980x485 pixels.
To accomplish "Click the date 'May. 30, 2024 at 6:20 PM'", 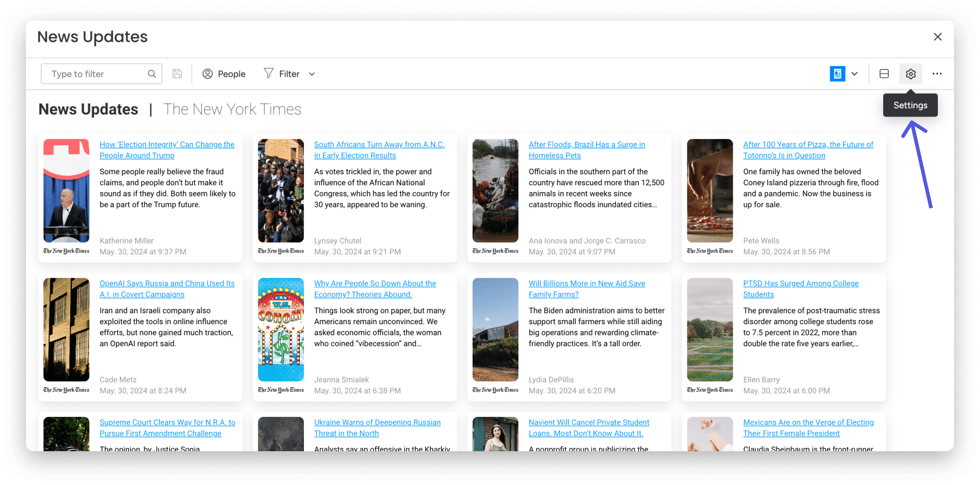I will pos(572,391).
